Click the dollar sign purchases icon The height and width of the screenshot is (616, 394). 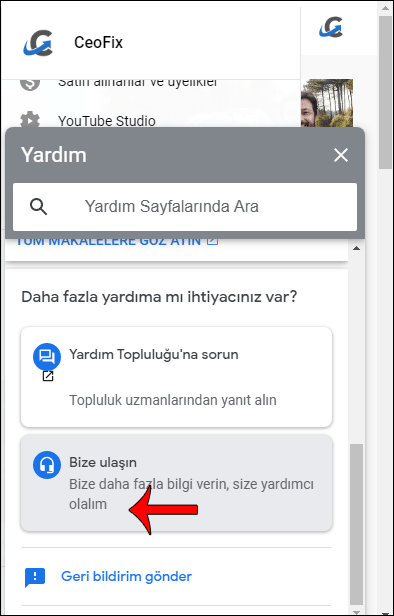click(x=30, y=83)
